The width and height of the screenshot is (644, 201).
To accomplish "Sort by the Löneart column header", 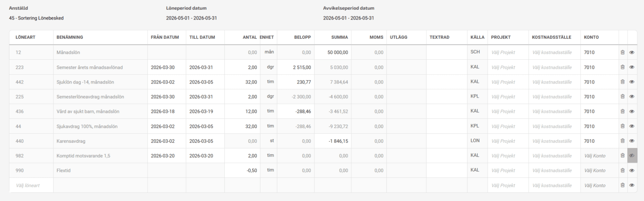I will click(25, 37).
